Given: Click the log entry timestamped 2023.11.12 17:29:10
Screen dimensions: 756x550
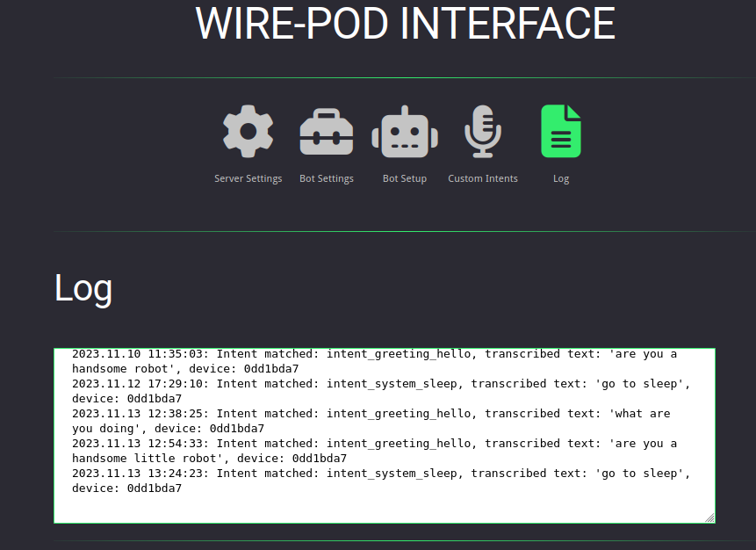Looking at the screenshot, I should click(139, 384).
